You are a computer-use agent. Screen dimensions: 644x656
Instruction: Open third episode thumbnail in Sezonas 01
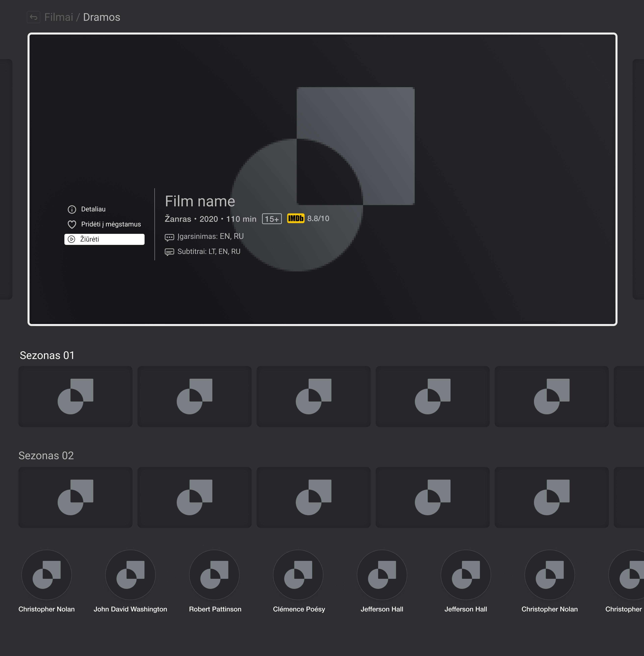point(314,396)
